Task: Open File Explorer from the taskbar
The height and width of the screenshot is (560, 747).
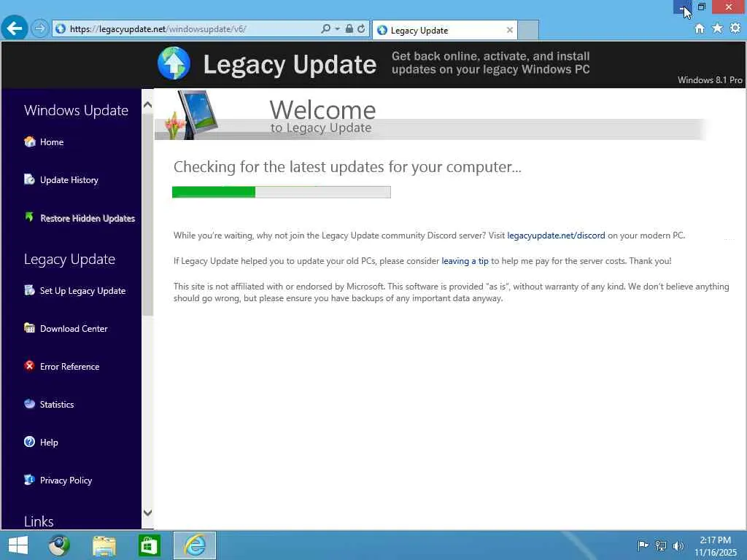Action: (104, 545)
